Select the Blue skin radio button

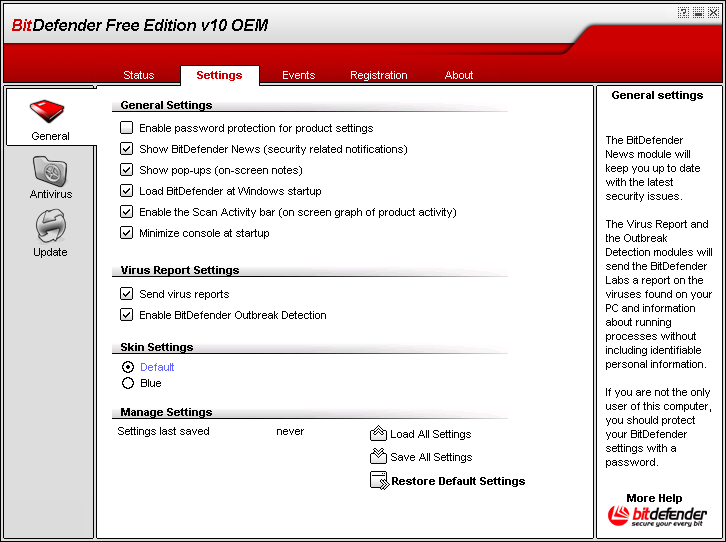point(128,383)
